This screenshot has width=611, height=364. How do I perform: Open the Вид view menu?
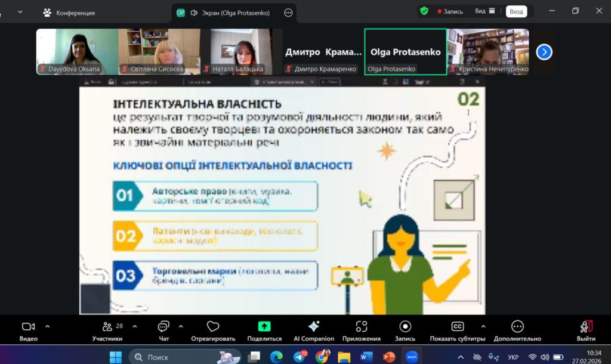pyautogui.click(x=485, y=11)
